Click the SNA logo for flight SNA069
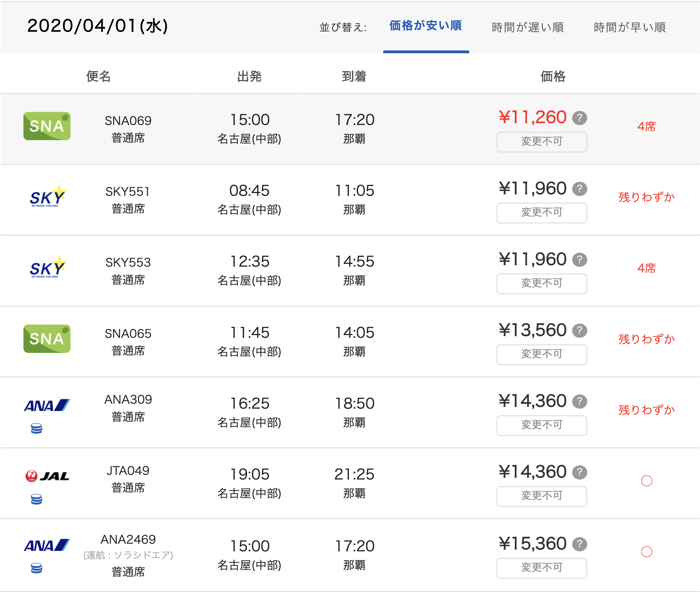 [x=47, y=126]
